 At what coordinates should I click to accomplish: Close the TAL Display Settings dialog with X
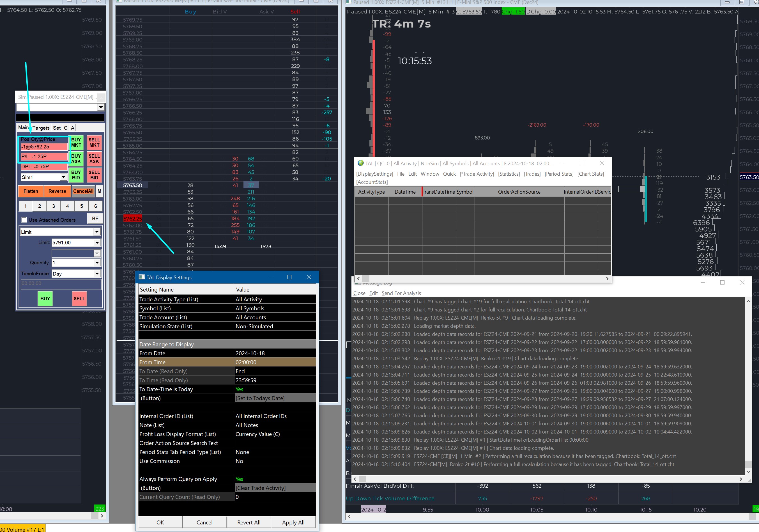coord(309,277)
